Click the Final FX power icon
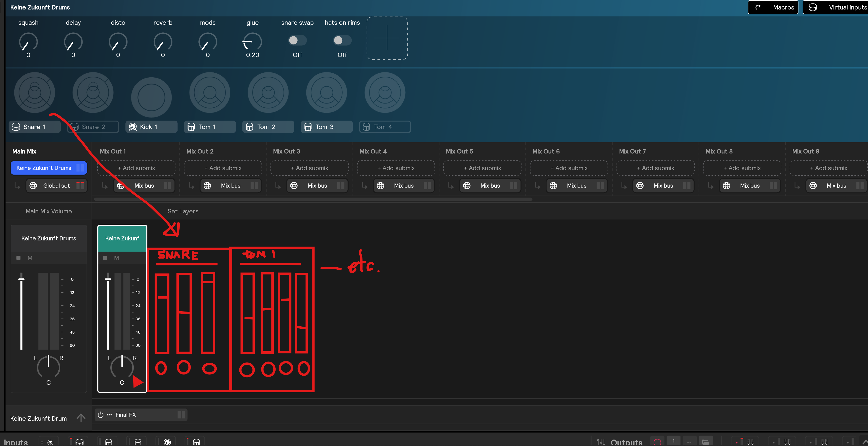This screenshot has height=446, width=868. click(100, 415)
